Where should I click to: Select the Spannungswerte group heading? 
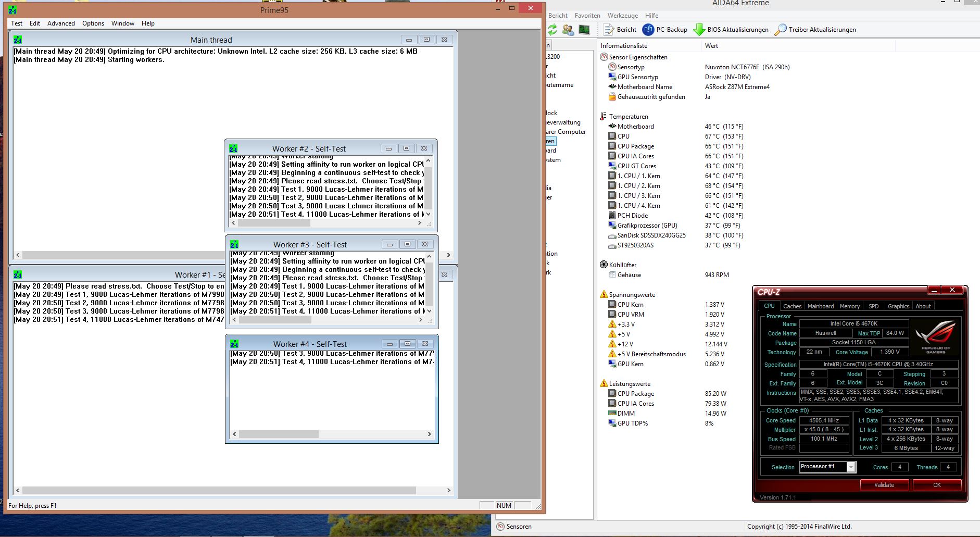(627, 295)
